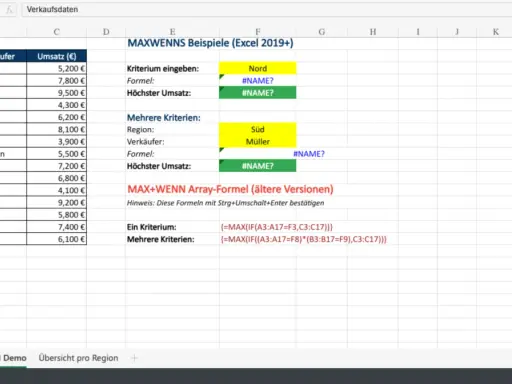Viewport: 512px width, 384px height.
Task: Select cell with 4,100 €
Action: 57,190
